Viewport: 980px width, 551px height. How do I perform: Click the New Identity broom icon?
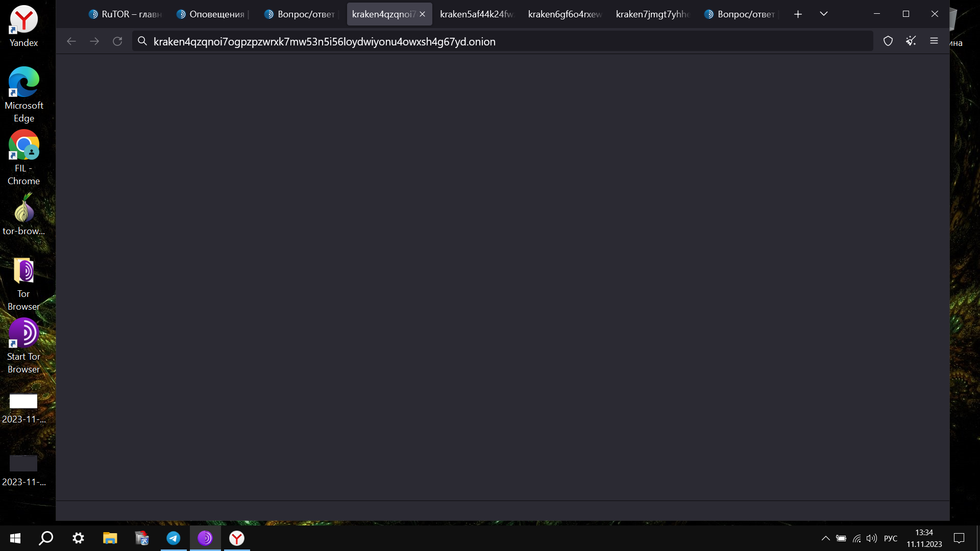[911, 41]
